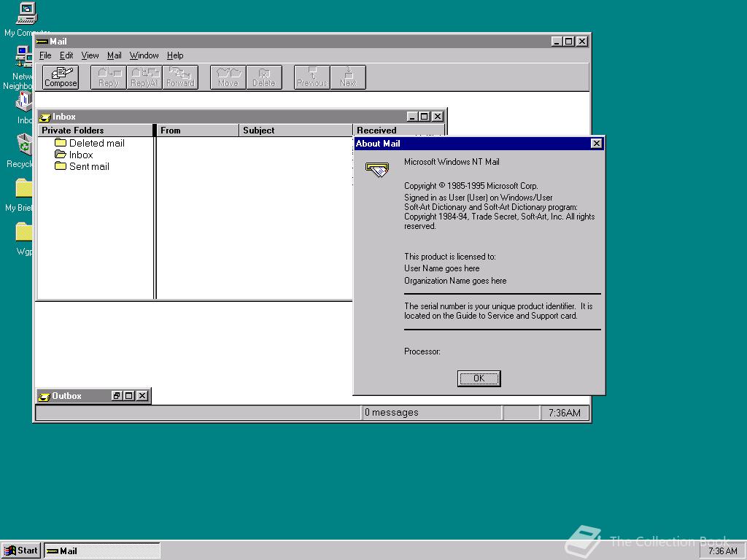Click the Outbox window title icon

[44, 396]
